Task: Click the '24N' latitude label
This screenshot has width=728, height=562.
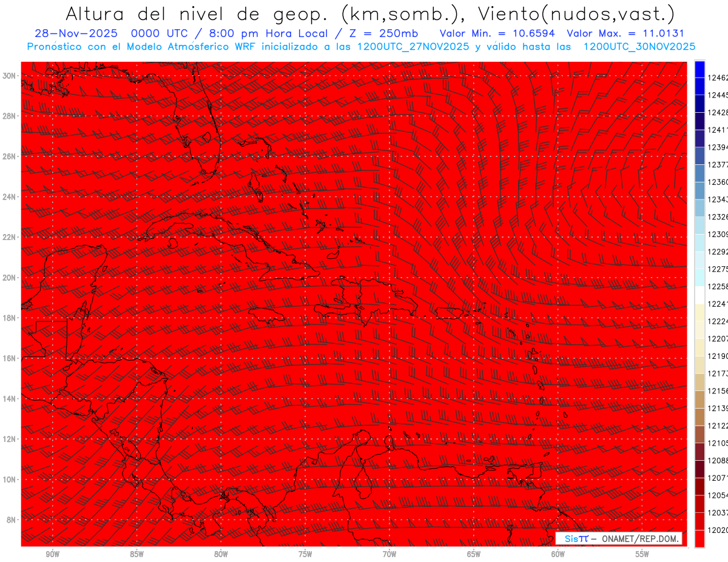Action: tap(10, 197)
